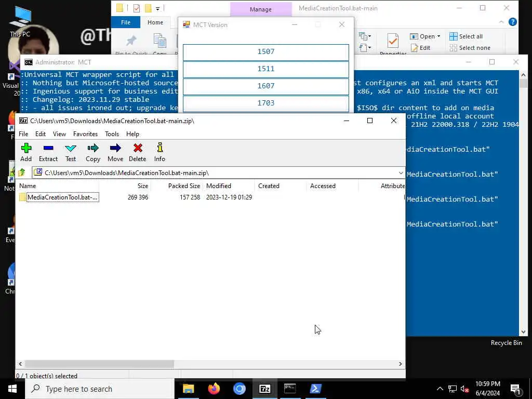Open the File tab in File Explorer
The height and width of the screenshot is (399, 532).
(126, 22)
